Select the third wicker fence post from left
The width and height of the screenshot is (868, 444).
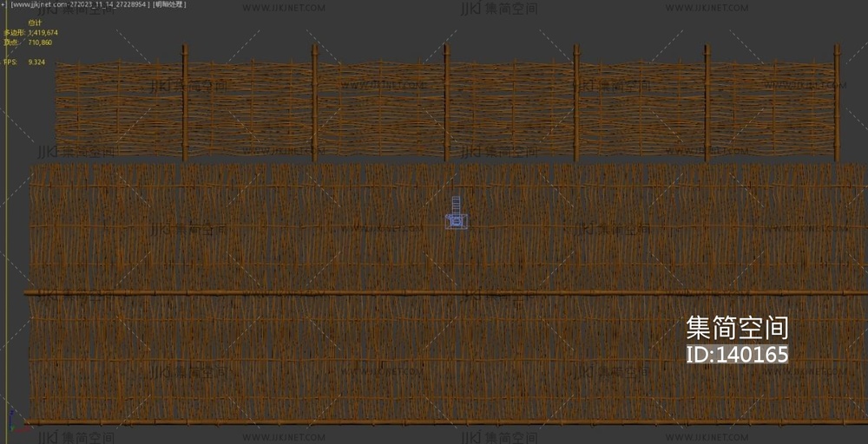(x=446, y=104)
